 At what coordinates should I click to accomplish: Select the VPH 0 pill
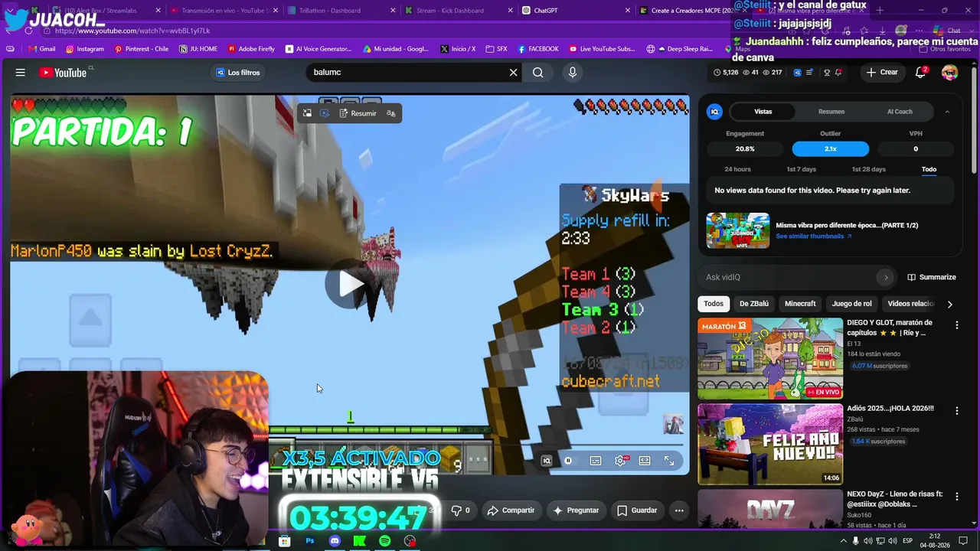(916, 149)
